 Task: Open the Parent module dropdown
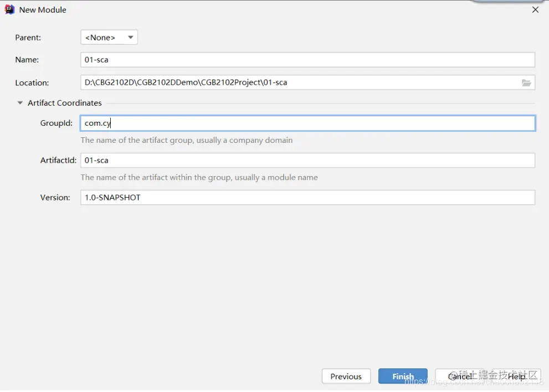[x=109, y=38]
